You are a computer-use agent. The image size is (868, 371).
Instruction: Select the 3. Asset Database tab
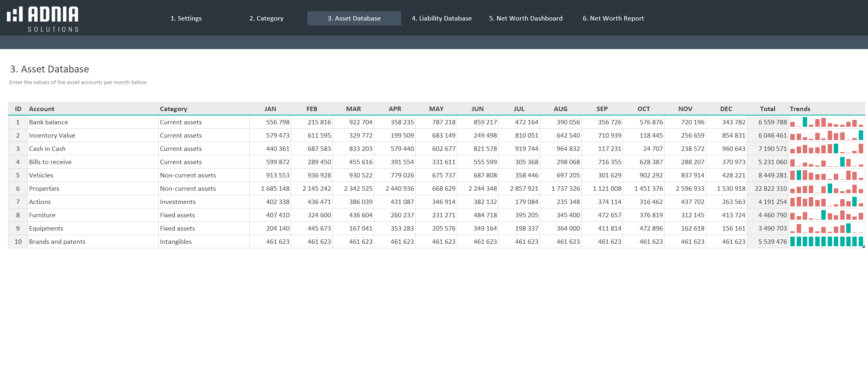[354, 19]
